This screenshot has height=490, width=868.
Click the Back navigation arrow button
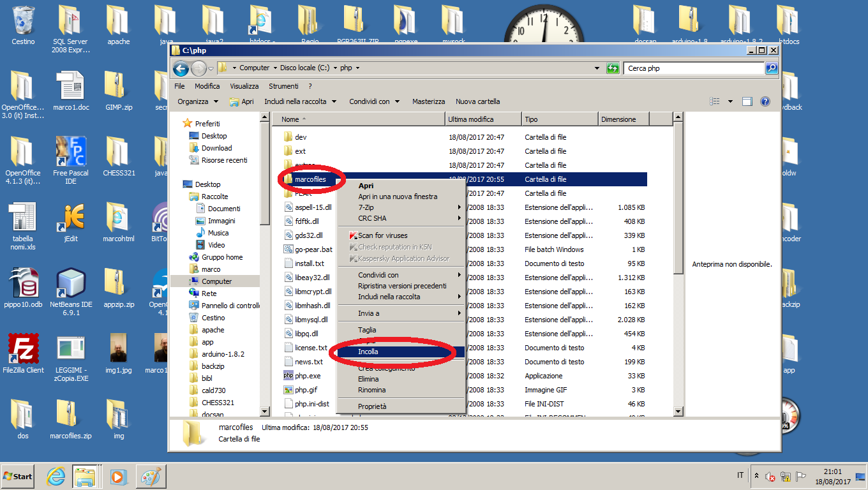point(181,68)
